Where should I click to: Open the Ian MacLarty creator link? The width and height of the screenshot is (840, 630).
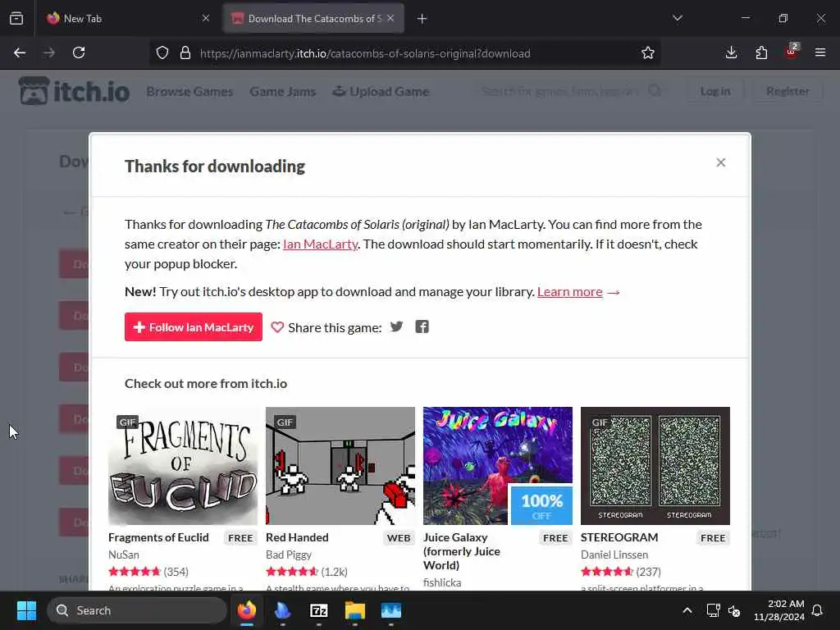point(321,244)
